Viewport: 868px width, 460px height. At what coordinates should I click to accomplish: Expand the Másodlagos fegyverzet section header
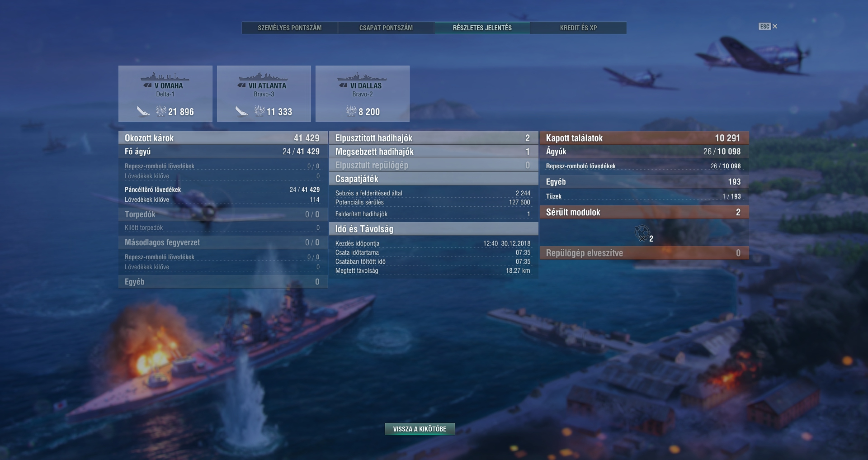pos(223,242)
